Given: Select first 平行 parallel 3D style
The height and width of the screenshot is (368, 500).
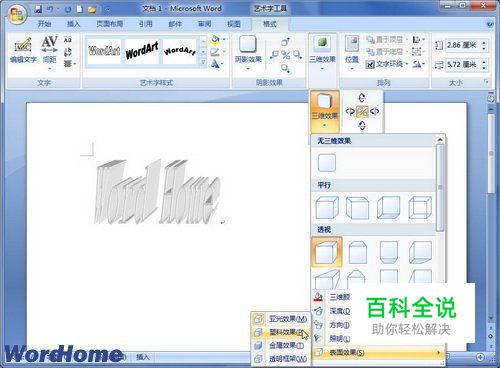Looking at the screenshot, I should [x=327, y=207].
